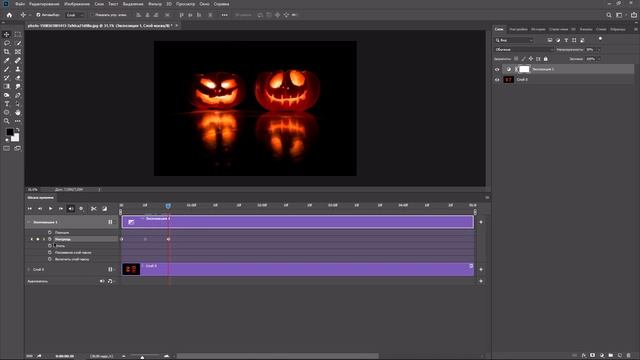Open the layer filter type dropdown
640x360 pixels.
pos(514,40)
